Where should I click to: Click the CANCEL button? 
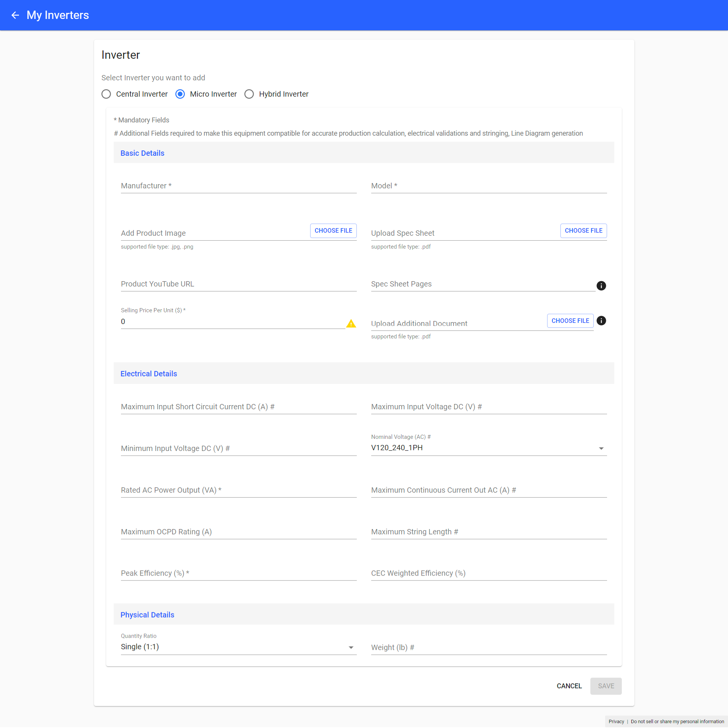pos(569,686)
